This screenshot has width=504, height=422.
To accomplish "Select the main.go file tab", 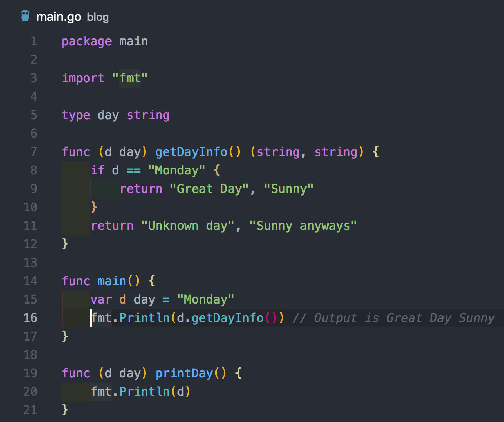I will click(x=58, y=17).
